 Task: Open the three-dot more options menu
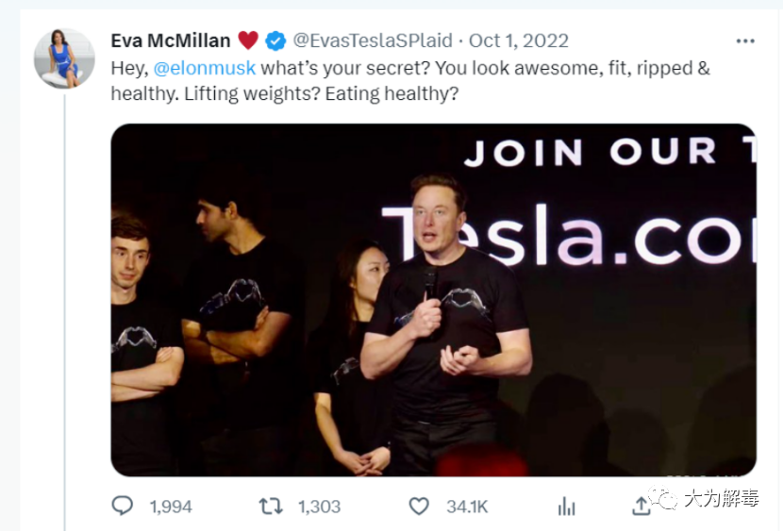click(x=745, y=42)
